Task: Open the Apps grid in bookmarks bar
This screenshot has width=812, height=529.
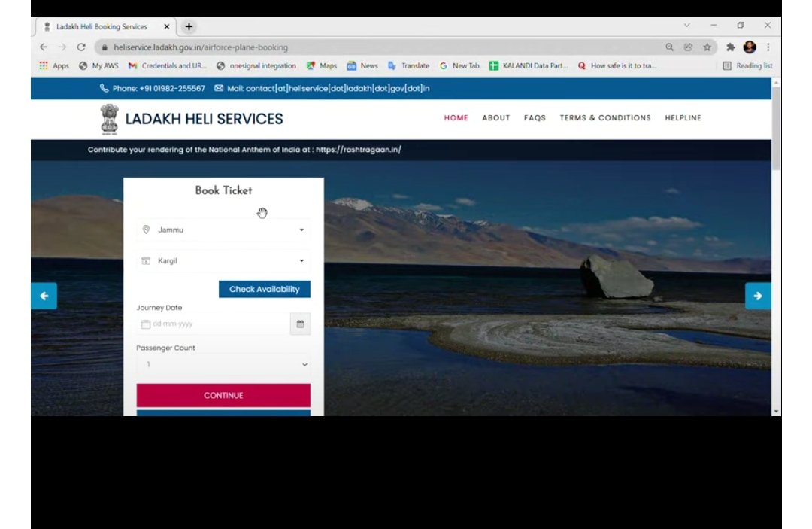Action: click(x=53, y=66)
